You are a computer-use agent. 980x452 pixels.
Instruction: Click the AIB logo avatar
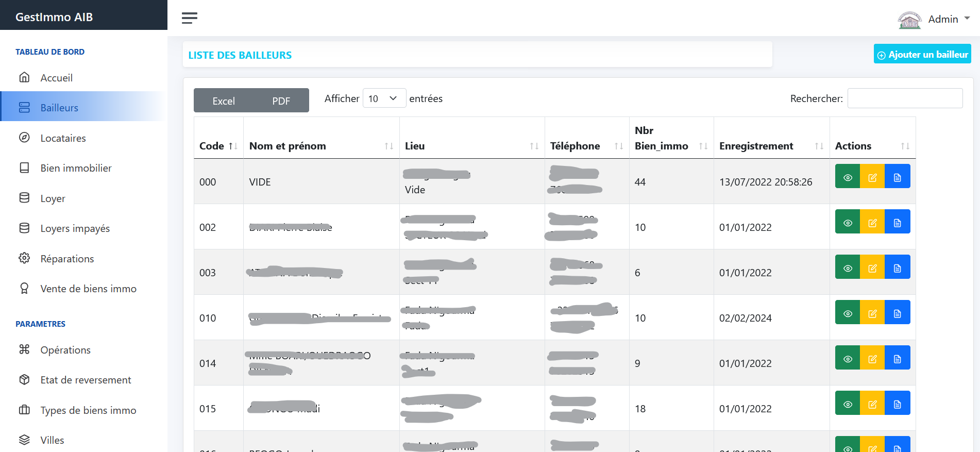click(909, 20)
